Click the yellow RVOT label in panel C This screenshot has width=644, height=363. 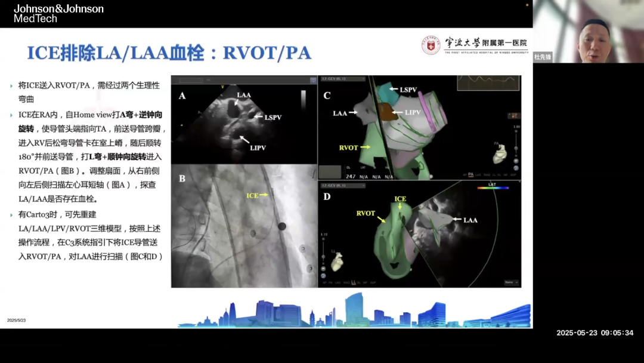coord(349,147)
